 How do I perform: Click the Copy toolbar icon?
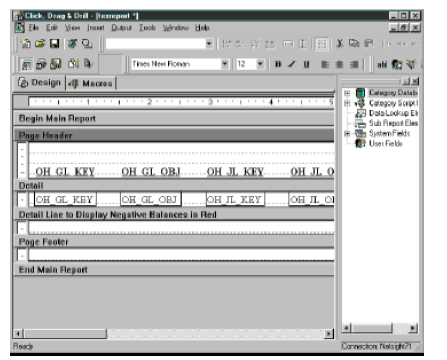coord(354,44)
